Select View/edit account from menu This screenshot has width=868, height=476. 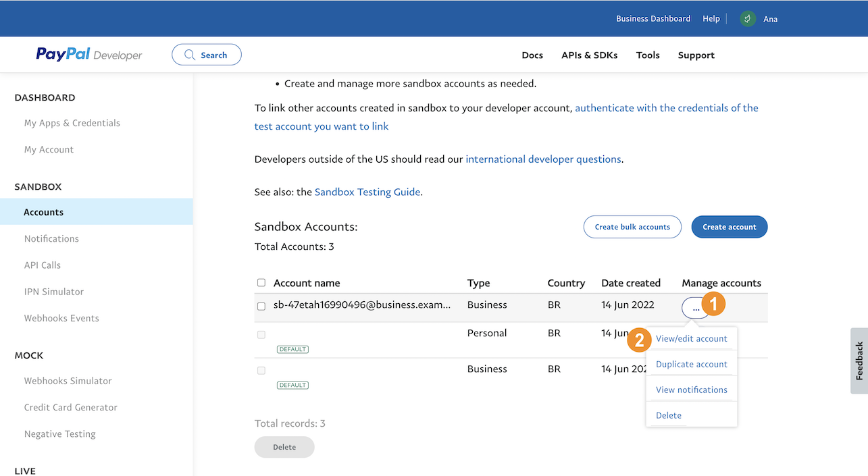point(691,339)
